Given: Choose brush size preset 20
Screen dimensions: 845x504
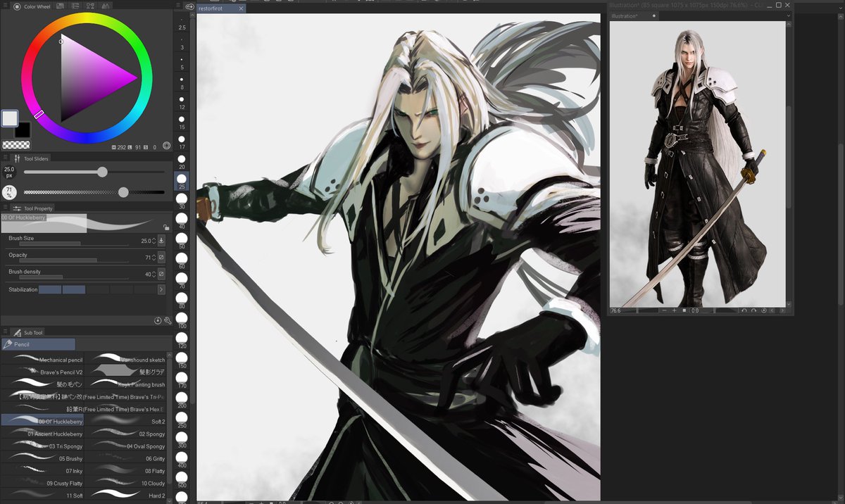Looking at the screenshot, I should pyautogui.click(x=182, y=161).
